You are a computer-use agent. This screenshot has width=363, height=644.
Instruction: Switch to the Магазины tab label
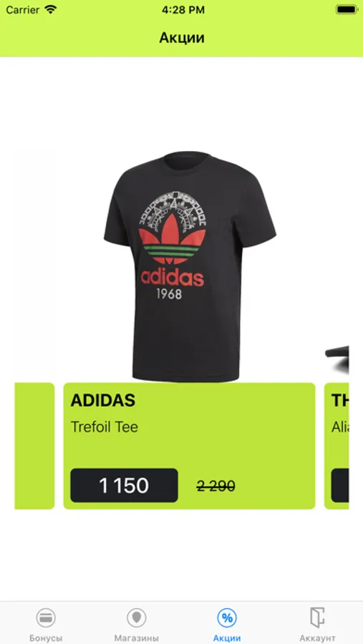point(137,638)
